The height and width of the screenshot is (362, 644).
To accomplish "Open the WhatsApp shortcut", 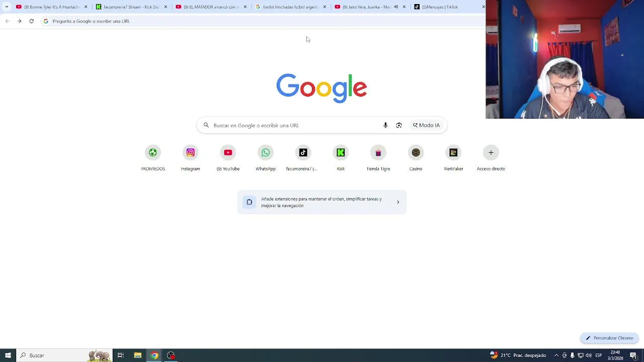I will point(266,158).
